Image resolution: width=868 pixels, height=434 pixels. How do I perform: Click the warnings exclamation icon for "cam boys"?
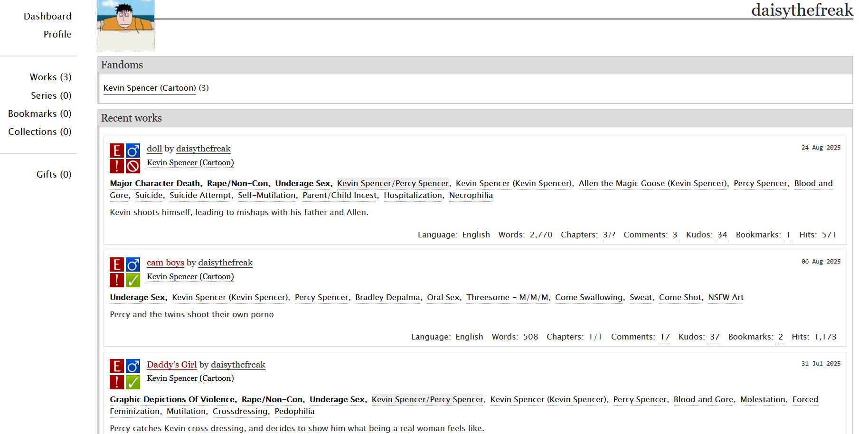click(117, 280)
